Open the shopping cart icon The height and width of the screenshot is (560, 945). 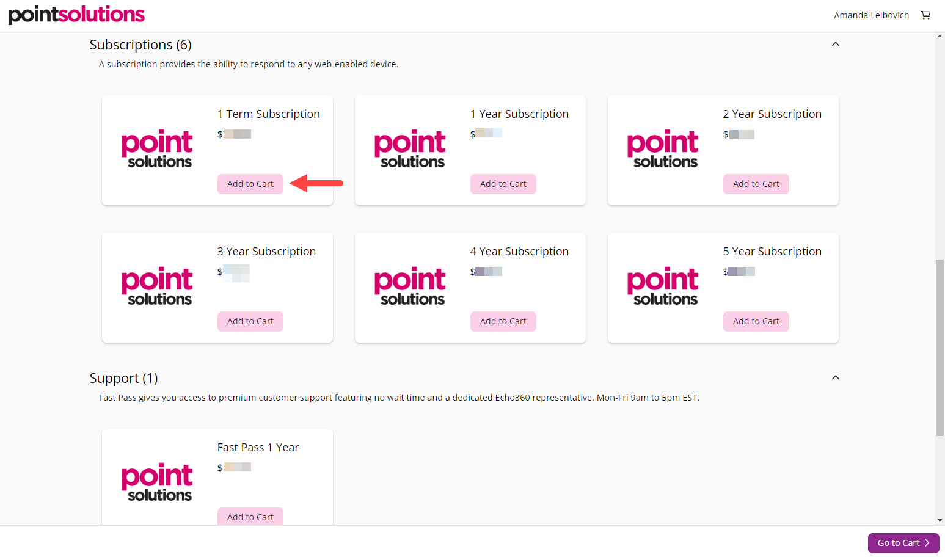925,15
